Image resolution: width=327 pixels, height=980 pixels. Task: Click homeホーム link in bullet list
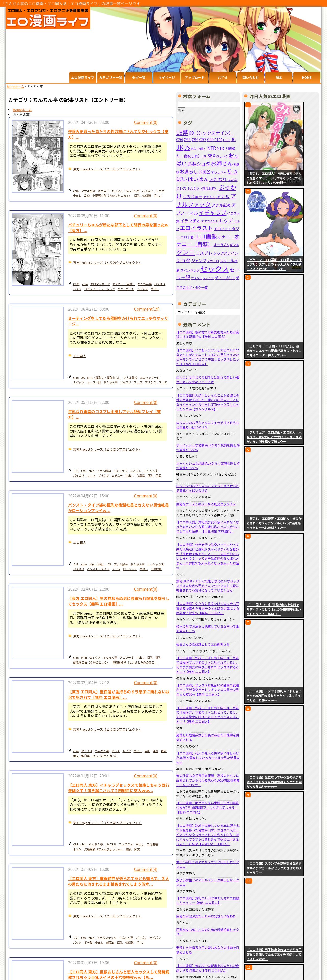click(22, 110)
